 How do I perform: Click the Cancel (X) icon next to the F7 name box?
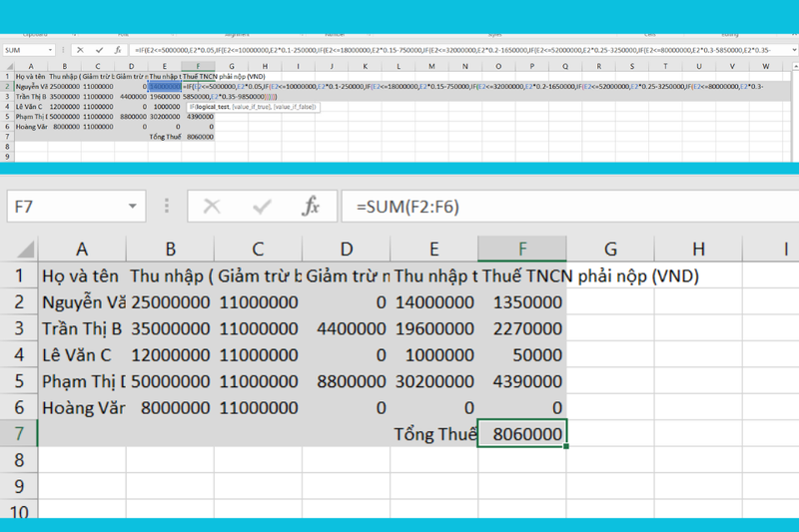click(x=212, y=207)
